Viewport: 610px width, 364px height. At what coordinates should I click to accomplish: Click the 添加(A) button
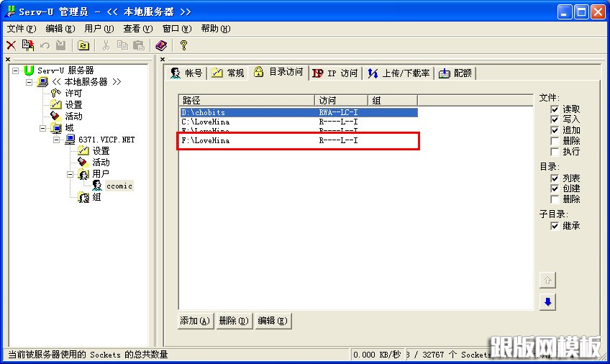coord(195,321)
